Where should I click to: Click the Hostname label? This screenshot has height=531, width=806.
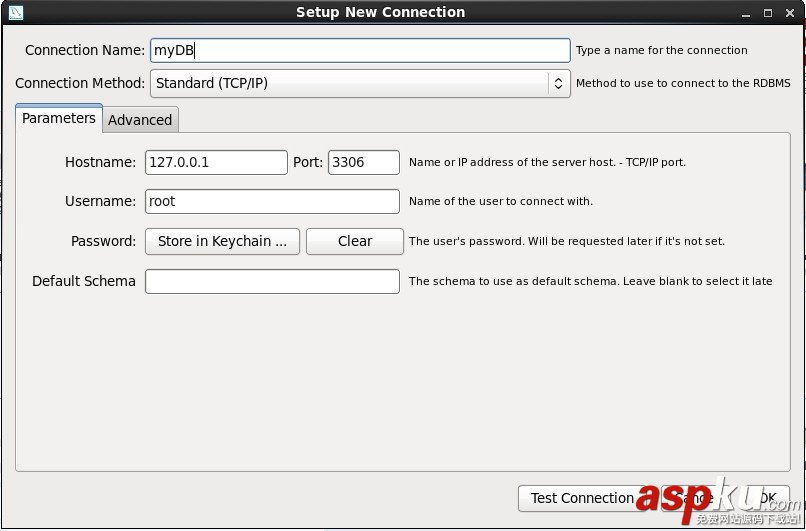(100, 162)
